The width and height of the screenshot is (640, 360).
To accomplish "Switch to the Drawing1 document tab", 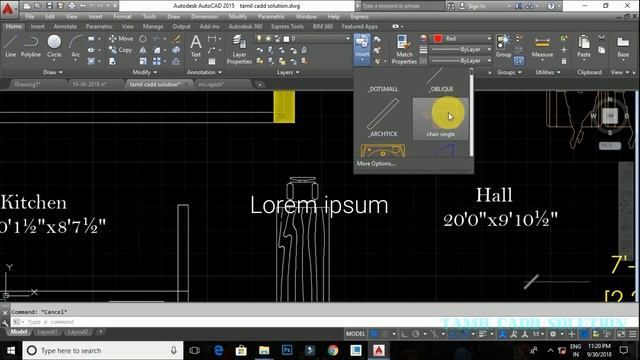I will tap(27, 84).
